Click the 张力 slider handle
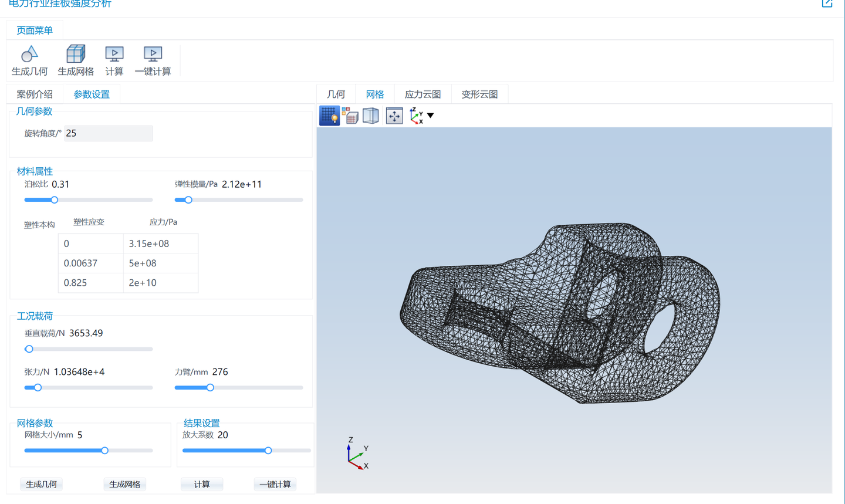The height and width of the screenshot is (504, 845). [x=38, y=388]
